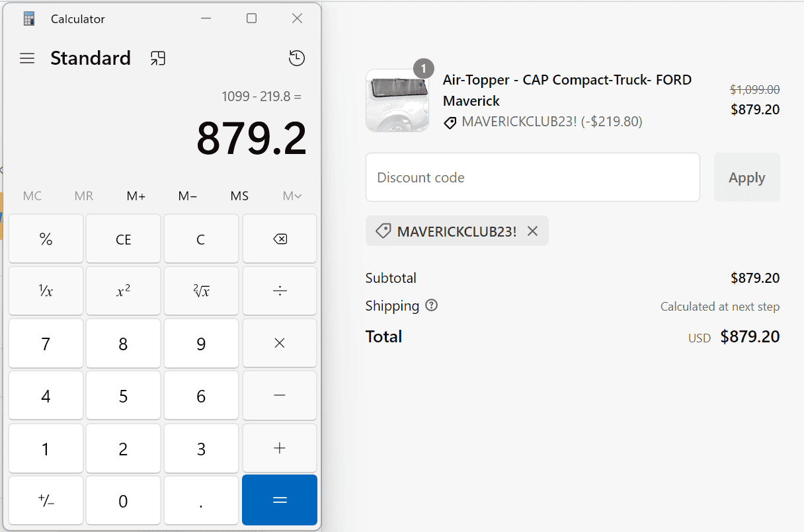The image size is (804, 532).
Task: Maximize the Calculator window
Action: click(x=251, y=19)
